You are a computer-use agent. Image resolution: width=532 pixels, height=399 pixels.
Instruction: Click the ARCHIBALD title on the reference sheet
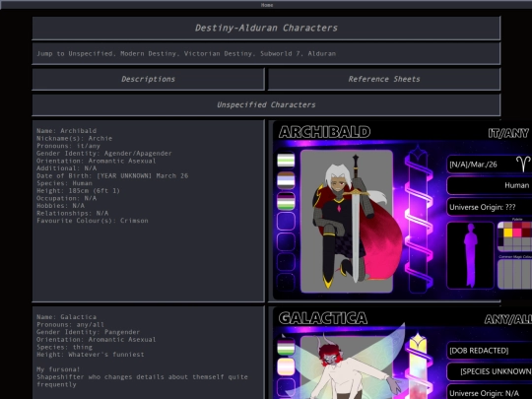324,132
